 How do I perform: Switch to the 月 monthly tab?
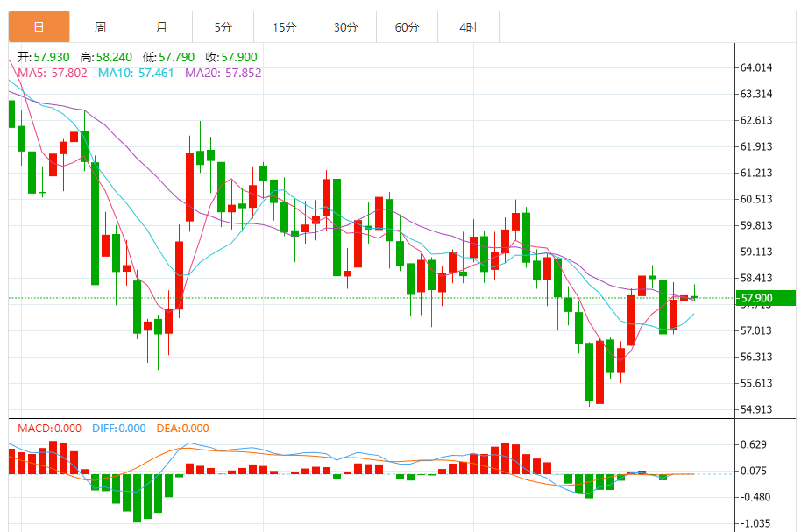pyautogui.click(x=161, y=27)
